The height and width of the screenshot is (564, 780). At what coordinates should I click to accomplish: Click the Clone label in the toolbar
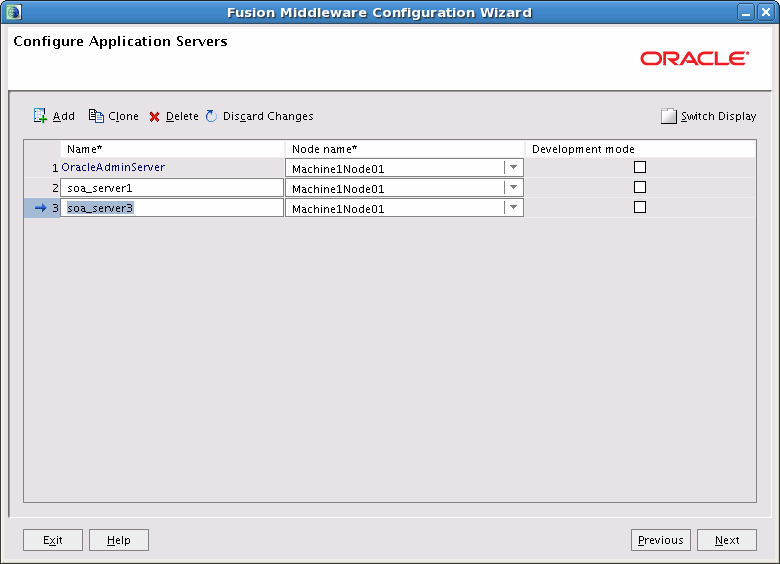123,116
